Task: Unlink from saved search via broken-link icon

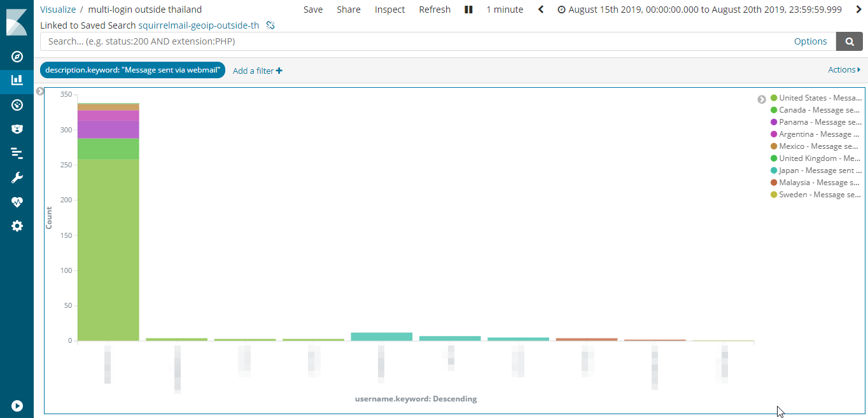Action: point(270,25)
